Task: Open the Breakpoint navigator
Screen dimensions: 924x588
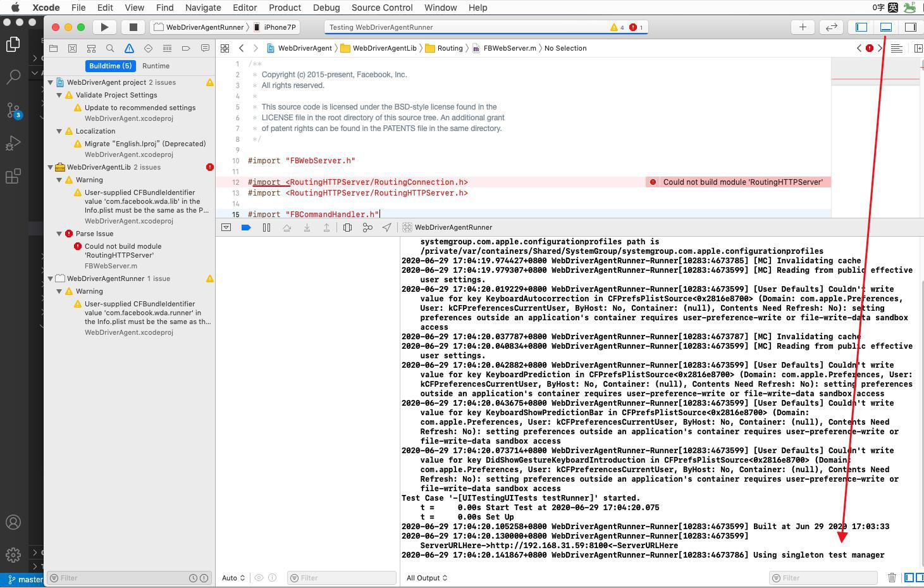Action: pos(186,48)
